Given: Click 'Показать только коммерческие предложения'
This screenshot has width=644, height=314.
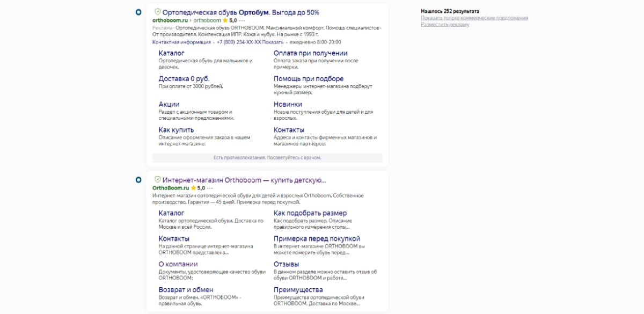Looking at the screenshot, I should [474, 18].
